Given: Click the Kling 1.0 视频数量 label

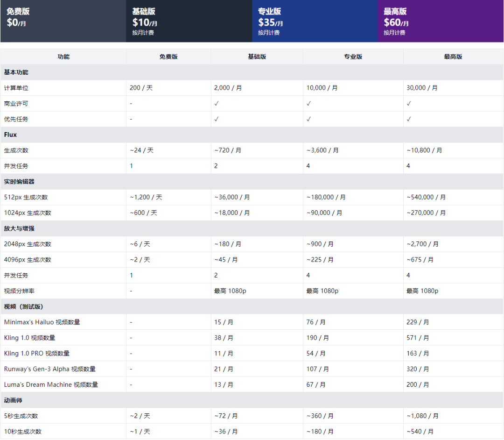Looking at the screenshot, I should tap(29, 338).
